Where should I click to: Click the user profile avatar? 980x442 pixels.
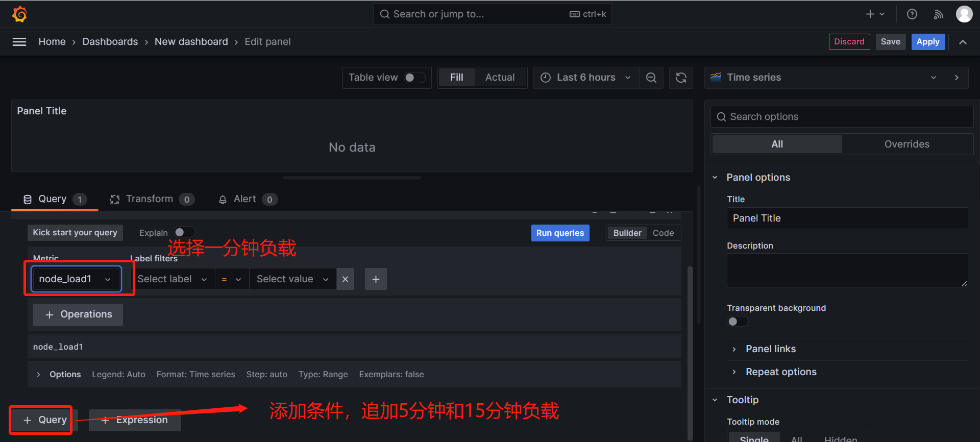(x=964, y=14)
